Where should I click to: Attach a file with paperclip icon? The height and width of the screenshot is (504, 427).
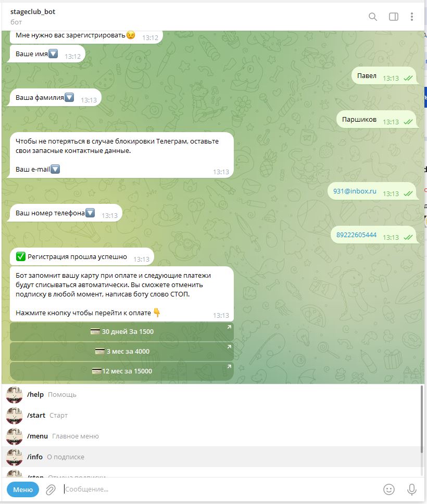point(51,489)
